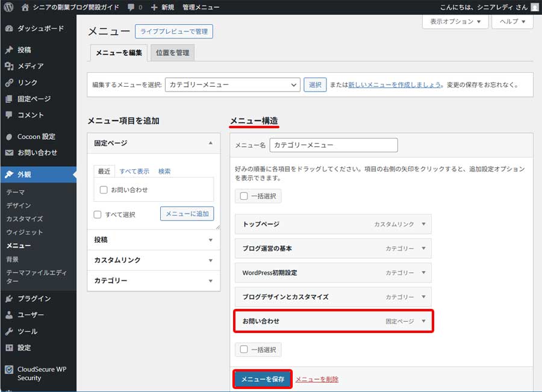Check the upper 一括選択 checkbox
This screenshot has width=542, height=392.
point(243,196)
